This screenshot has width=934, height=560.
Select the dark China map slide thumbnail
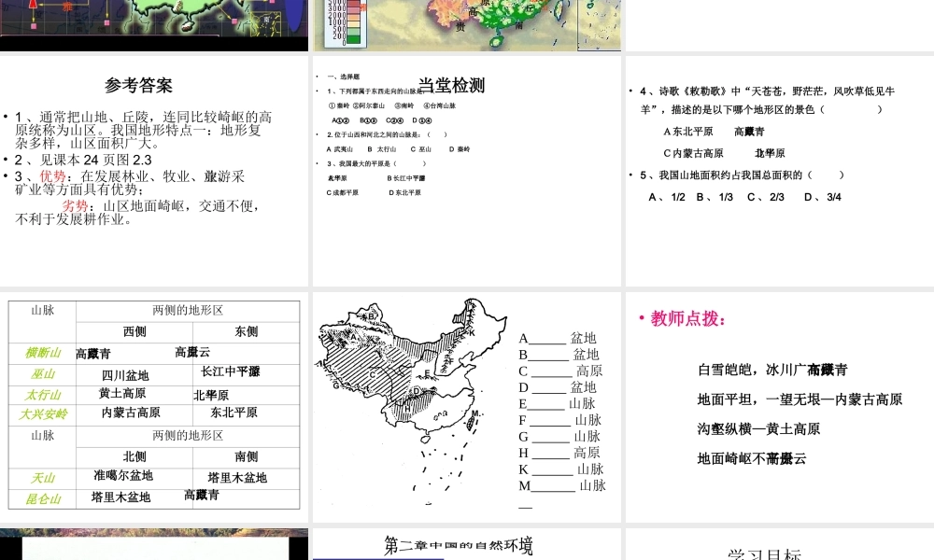point(154,25)
